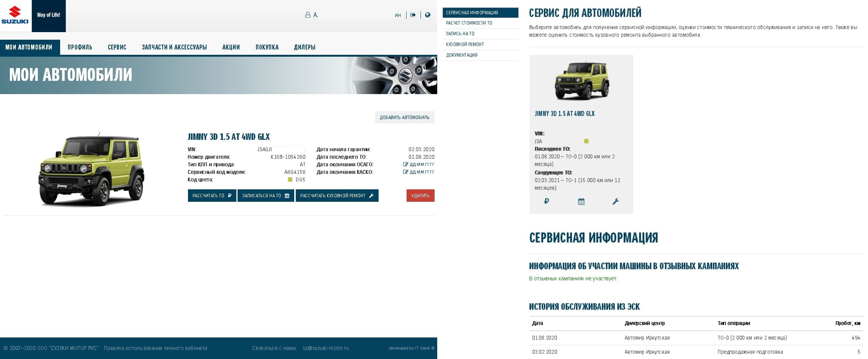Click the DG5 color code swatch
868x359 pixels.
pyautogui.click(x=290, y=179)
